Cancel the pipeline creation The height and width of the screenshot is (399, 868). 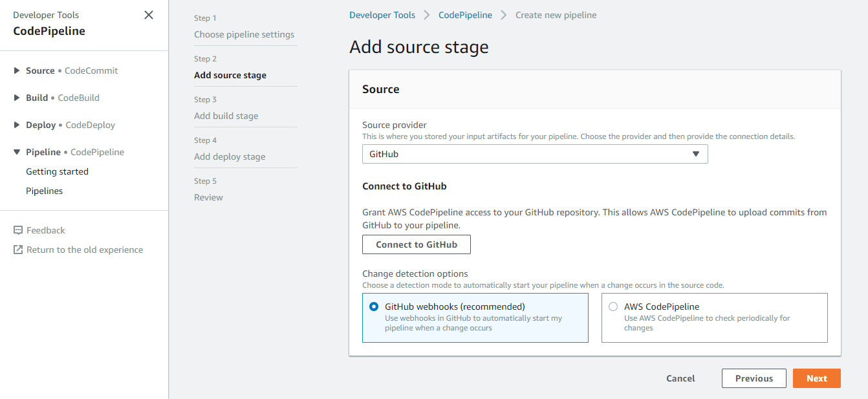680,378
